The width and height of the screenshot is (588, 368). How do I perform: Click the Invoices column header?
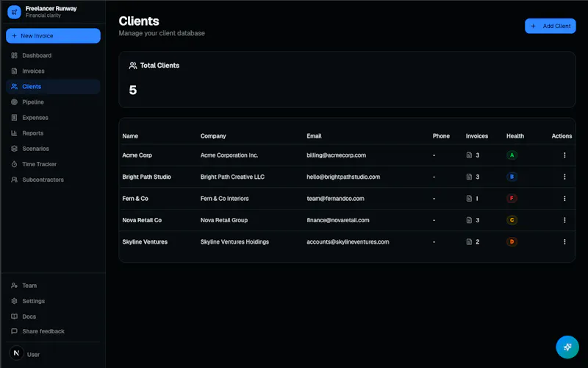point(476,136)
